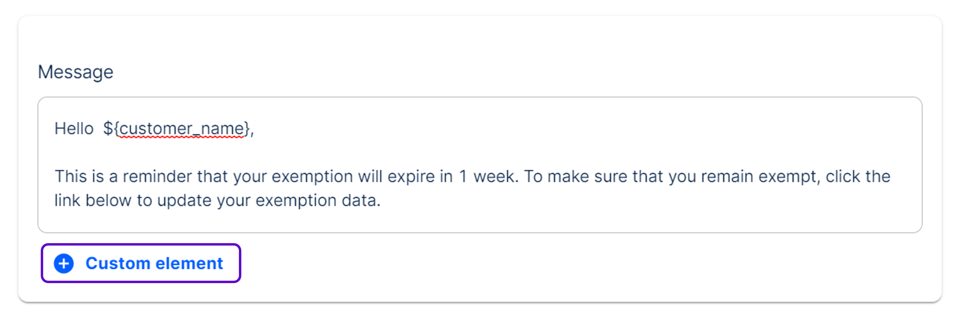
Task: Click the word reminder in message
Action: pos(157,176)
